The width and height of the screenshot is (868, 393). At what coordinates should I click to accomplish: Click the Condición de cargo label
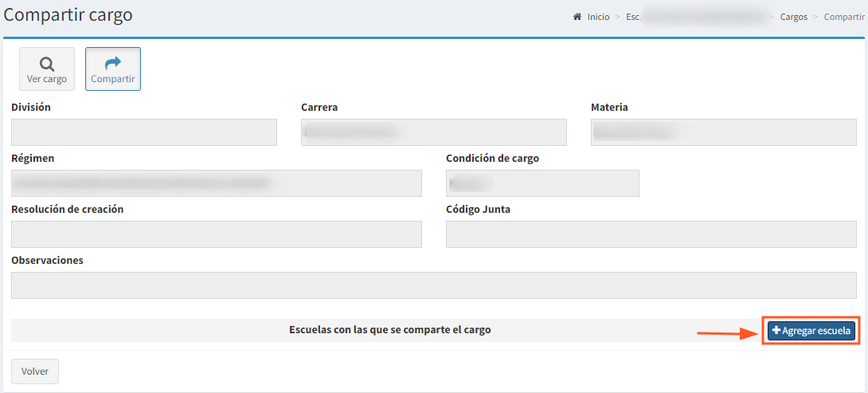(x=493, y=159)
